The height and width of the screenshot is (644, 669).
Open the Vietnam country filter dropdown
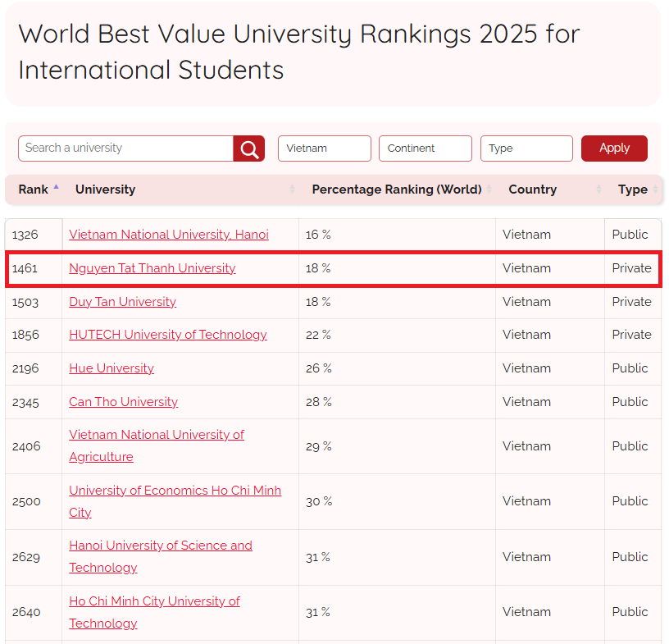325,148
